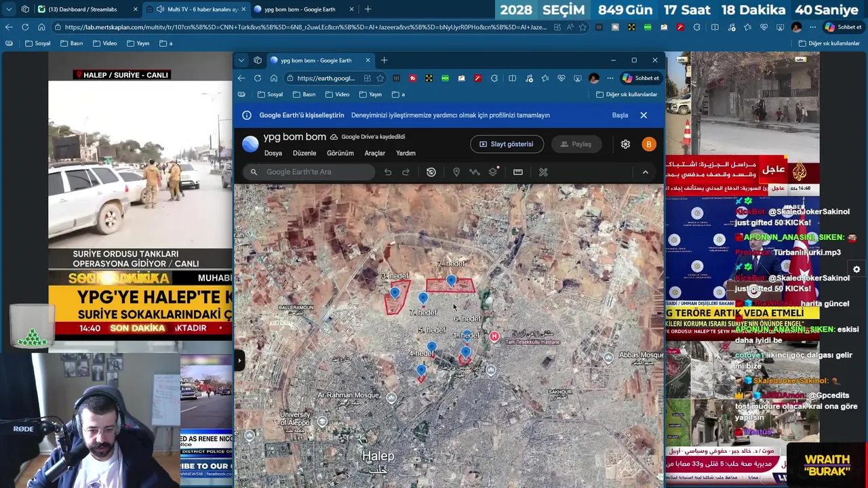Click the blue placemark labeled 2. hedef

[452, 281]
